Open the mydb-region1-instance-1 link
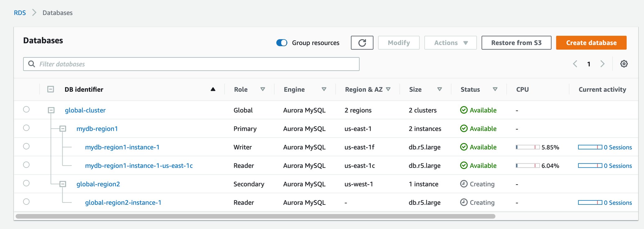The height and width of the screenshot is (229, 644). [122, 147]
